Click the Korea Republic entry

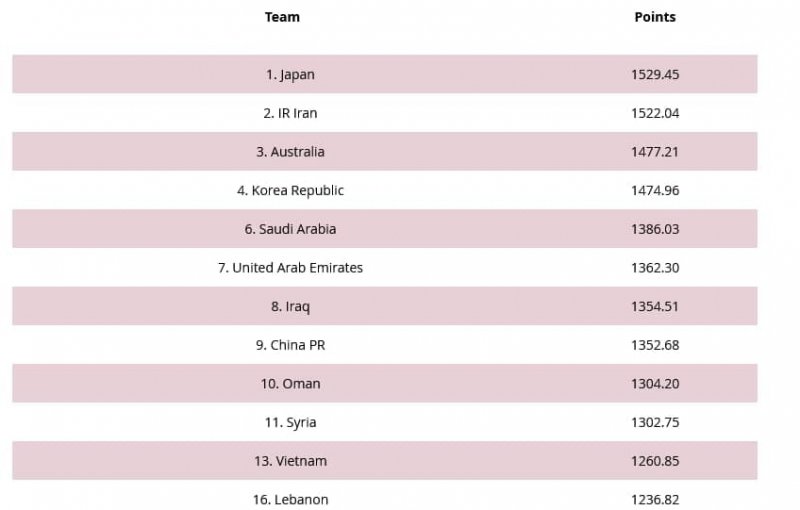click(290, 190)
